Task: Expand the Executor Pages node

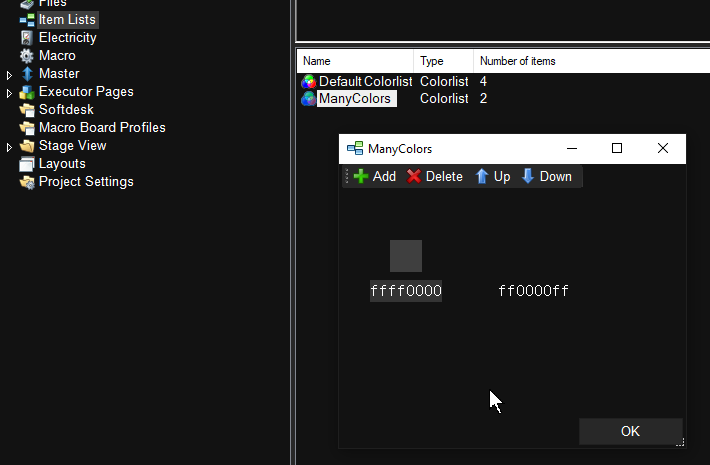Action: [x=10, y=93]
